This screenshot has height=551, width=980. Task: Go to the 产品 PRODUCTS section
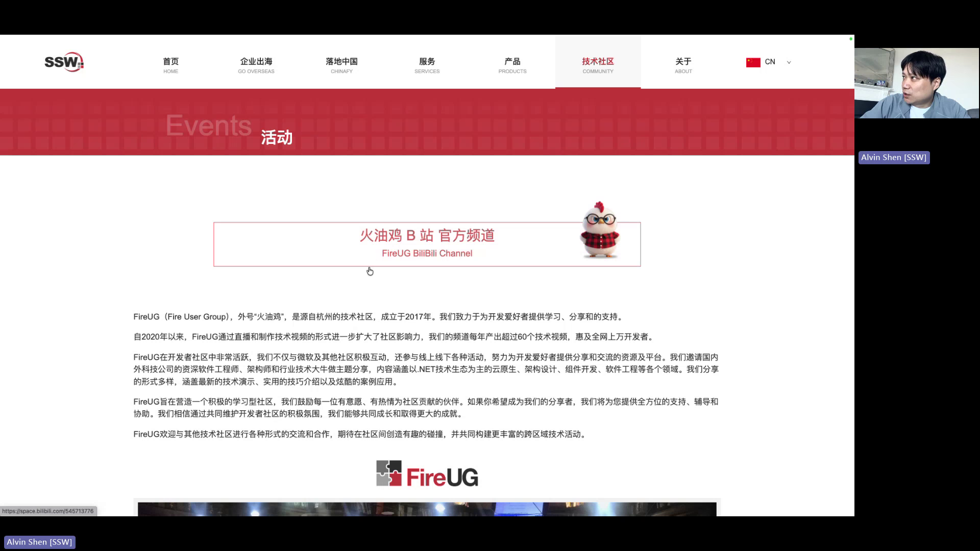point(512,65)
